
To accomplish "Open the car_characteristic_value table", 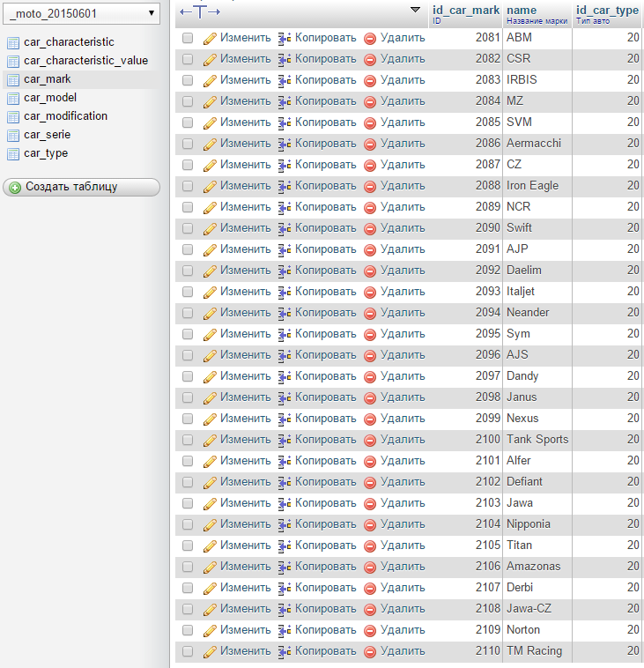I will [86, 61].
